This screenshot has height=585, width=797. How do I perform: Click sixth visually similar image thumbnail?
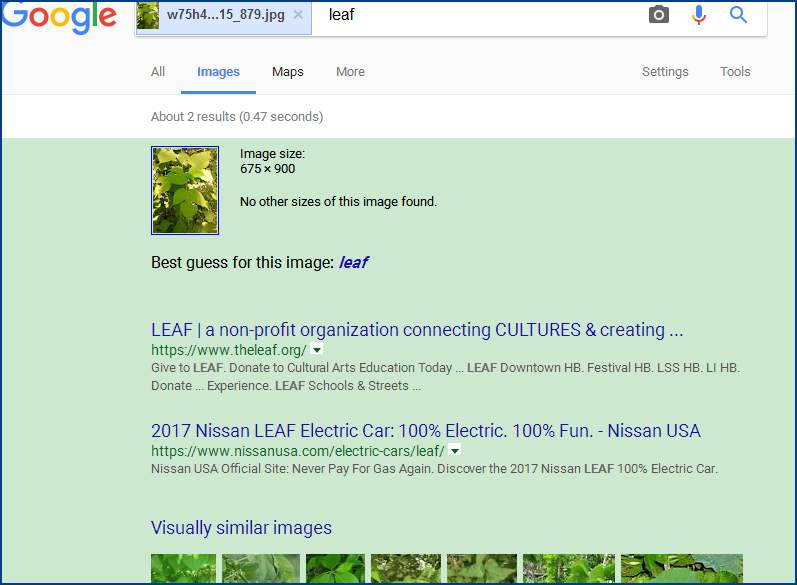coord(569,568)
